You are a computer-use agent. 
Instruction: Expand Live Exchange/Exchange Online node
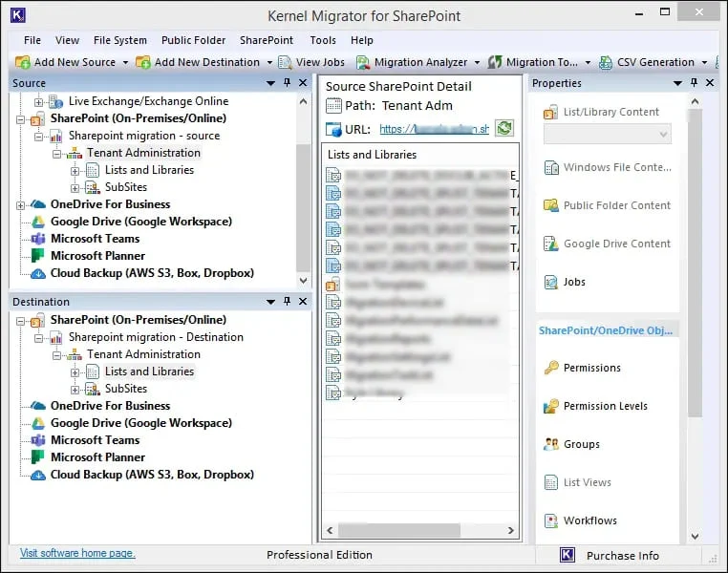pyautogui.click(x=38, y=102)
